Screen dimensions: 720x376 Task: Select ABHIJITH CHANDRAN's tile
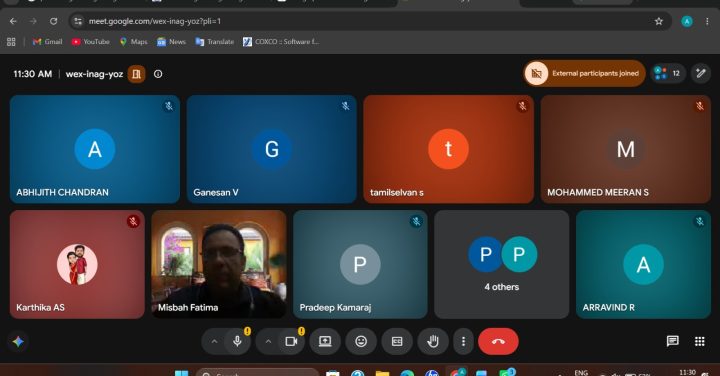95,149
